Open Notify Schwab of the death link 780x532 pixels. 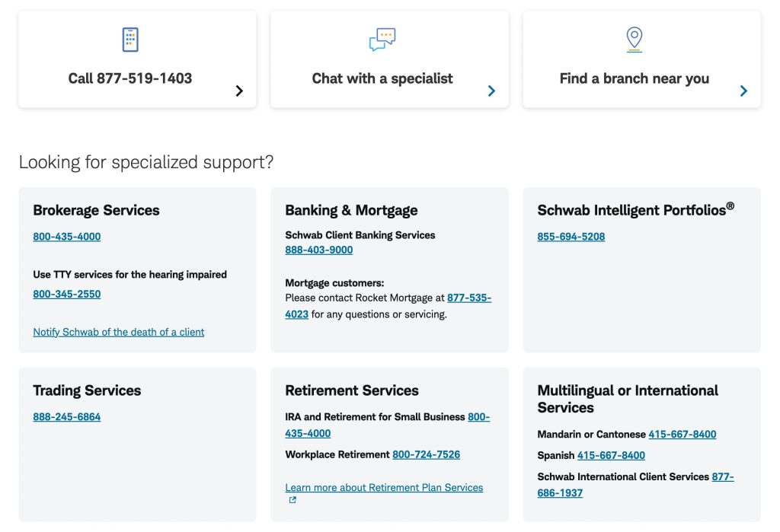119,332
